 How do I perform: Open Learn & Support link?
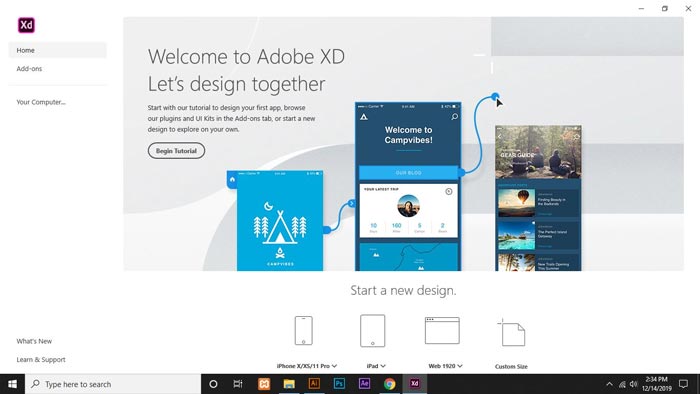pos(41,360)
